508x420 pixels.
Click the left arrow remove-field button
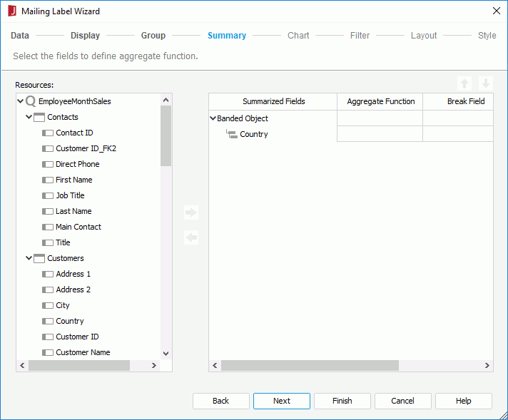[190, 237]
